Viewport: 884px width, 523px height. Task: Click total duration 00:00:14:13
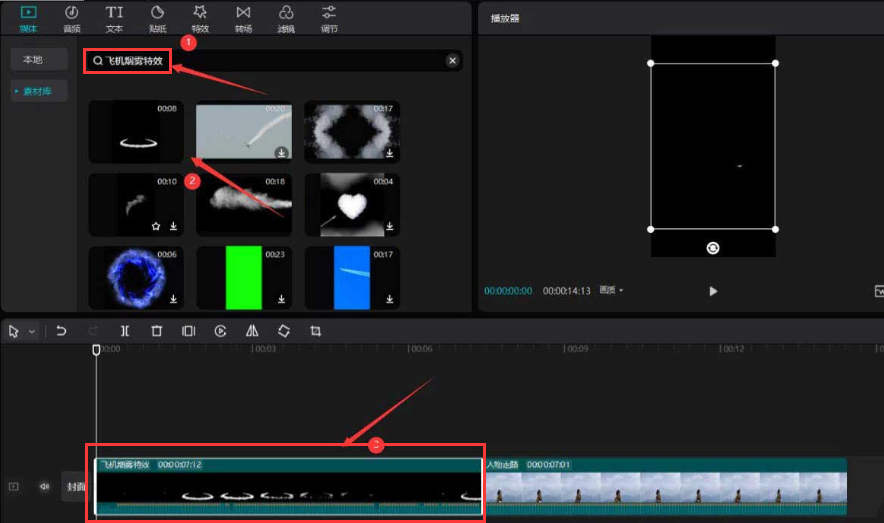(567, 291)
